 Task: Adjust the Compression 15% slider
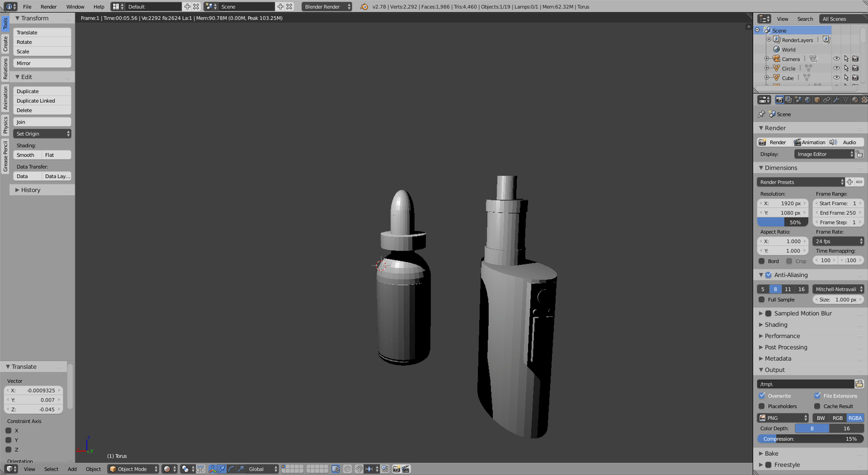(810, 439)
